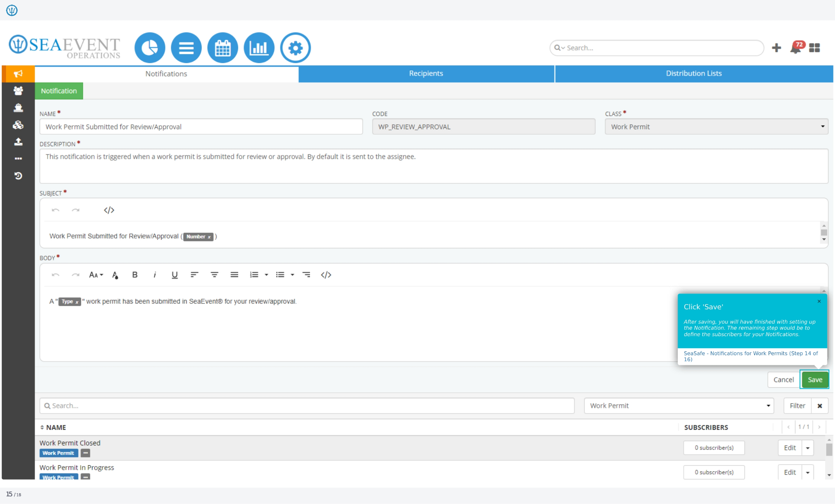
Task: Select the green Notification sub-tab
Action: (x=59, y=91)
